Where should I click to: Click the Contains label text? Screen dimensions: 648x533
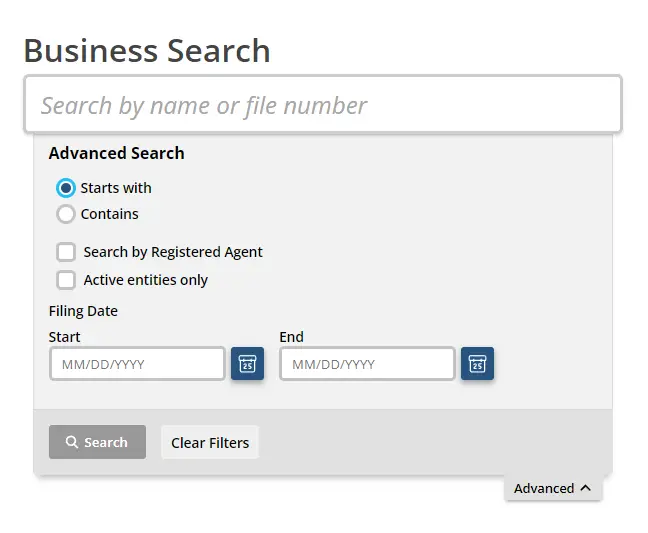tap(110, 214)
